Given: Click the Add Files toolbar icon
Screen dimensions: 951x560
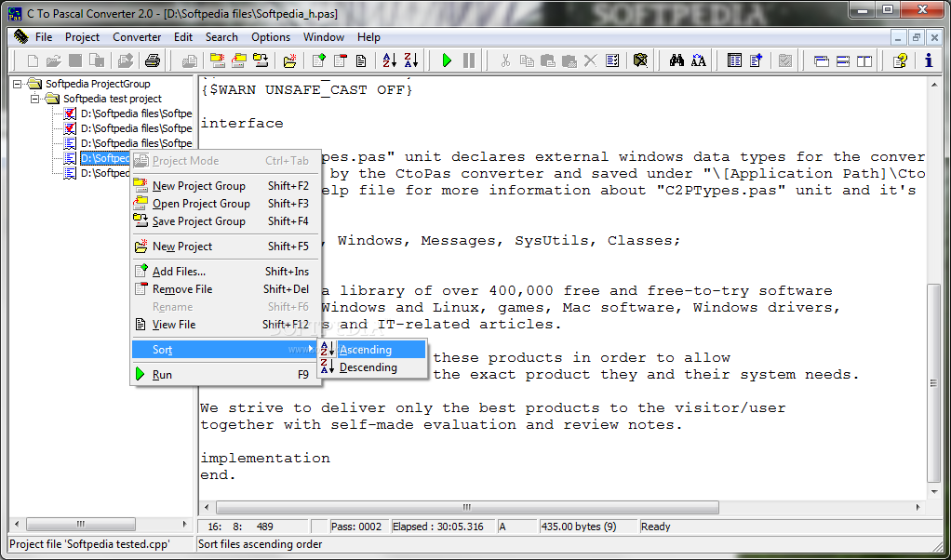Looking at the screenshot, I should pyautogui.click(x=319, y=60).
